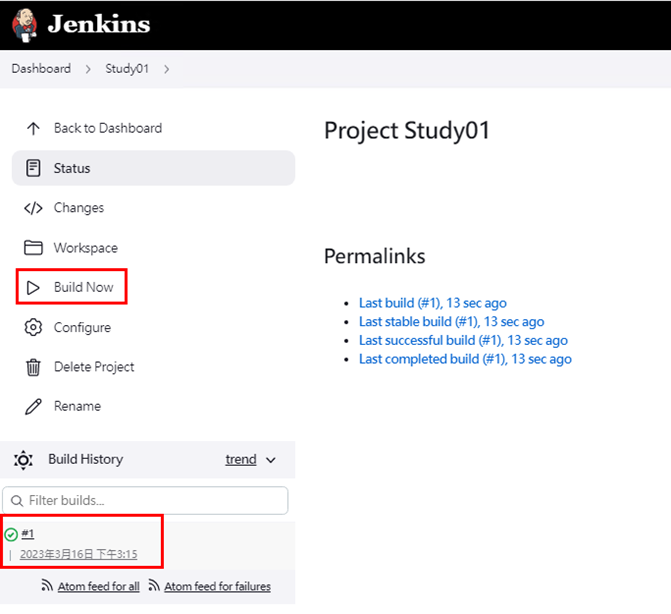Open the build history trend link
This screenshot has width=671, height=614.
click(241, 460)
